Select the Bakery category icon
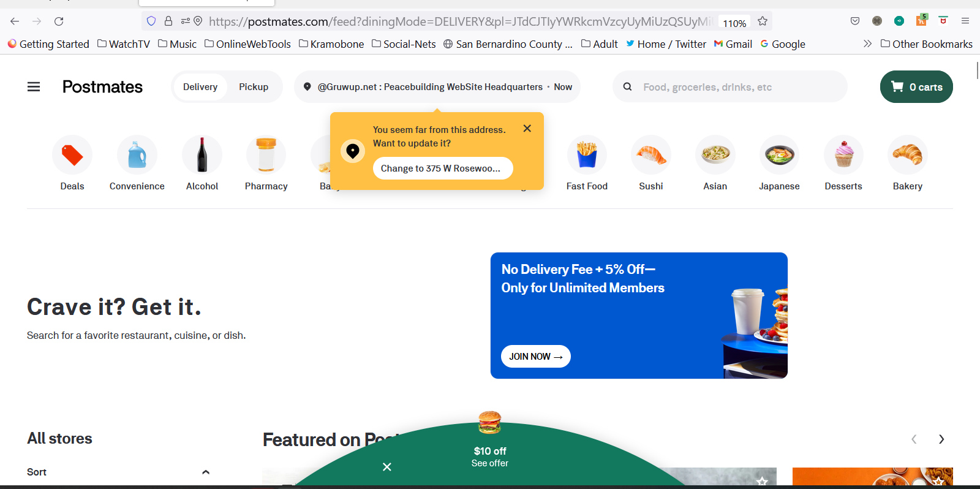 (x=908, y=155)
